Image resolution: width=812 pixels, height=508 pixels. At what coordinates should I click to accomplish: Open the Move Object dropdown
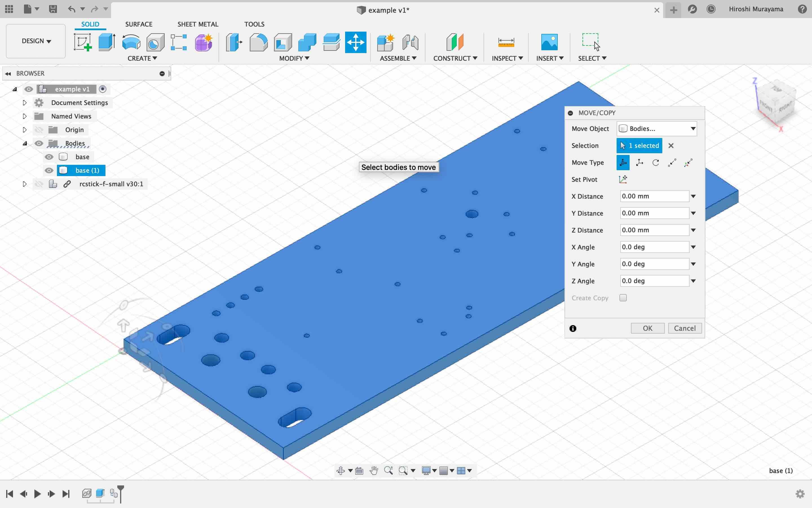click(657, 129)
